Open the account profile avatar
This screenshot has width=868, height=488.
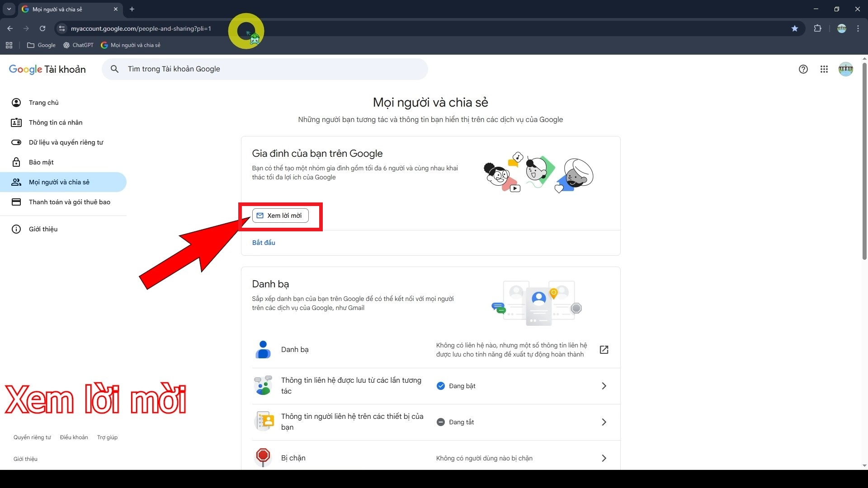pyautogui.click(x=845, y=69)
